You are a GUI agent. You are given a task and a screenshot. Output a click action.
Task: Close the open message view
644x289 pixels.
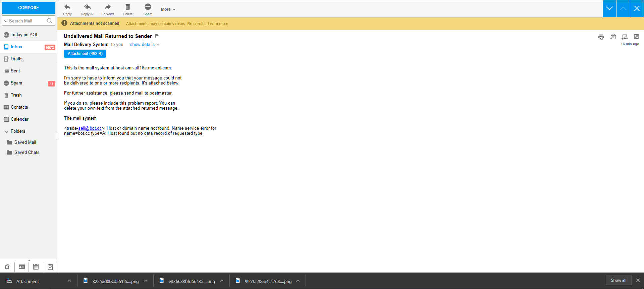coord(637,8)
